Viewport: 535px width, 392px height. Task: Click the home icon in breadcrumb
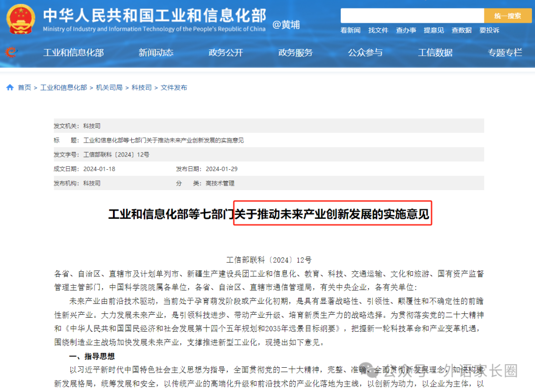(x=10, y=87)
